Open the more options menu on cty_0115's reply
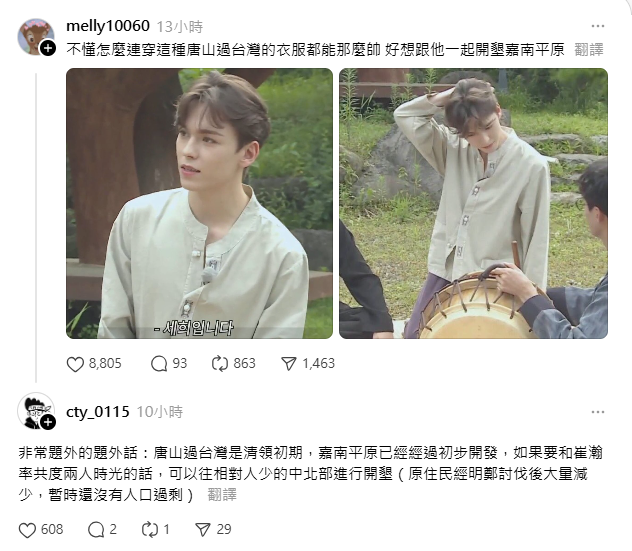 (x=598, y=412)
